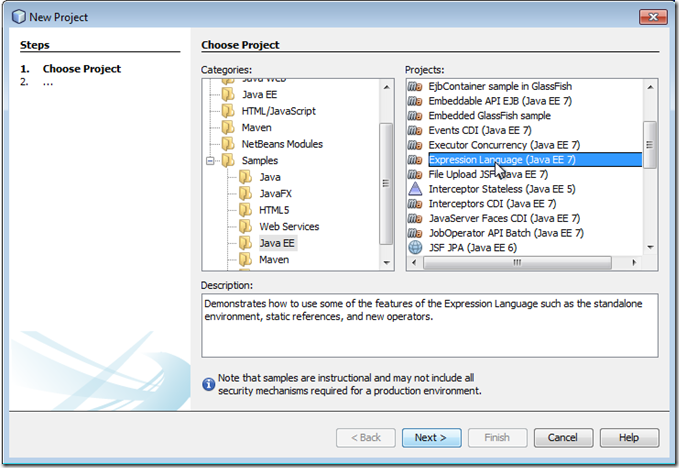Viewport: 679px width, 468px height.
Task: Select Embedded GlassFish sample project
Action: click(x=489, y=116)
